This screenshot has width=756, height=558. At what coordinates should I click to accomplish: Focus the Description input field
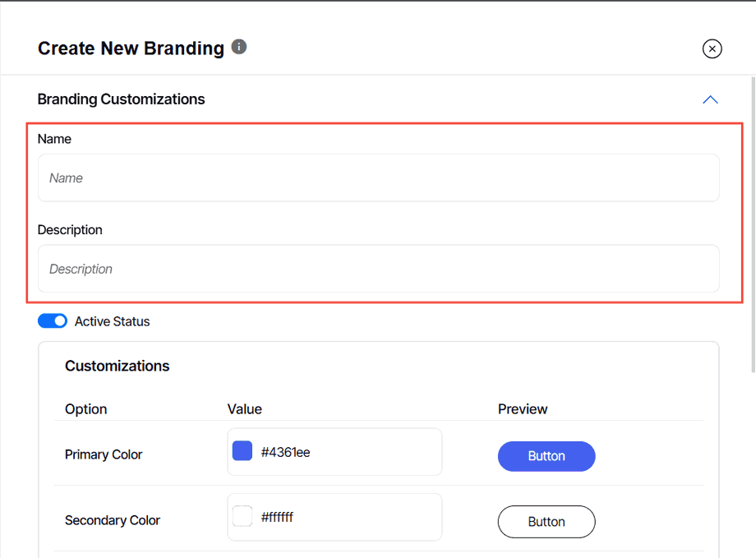click(378, 269)
